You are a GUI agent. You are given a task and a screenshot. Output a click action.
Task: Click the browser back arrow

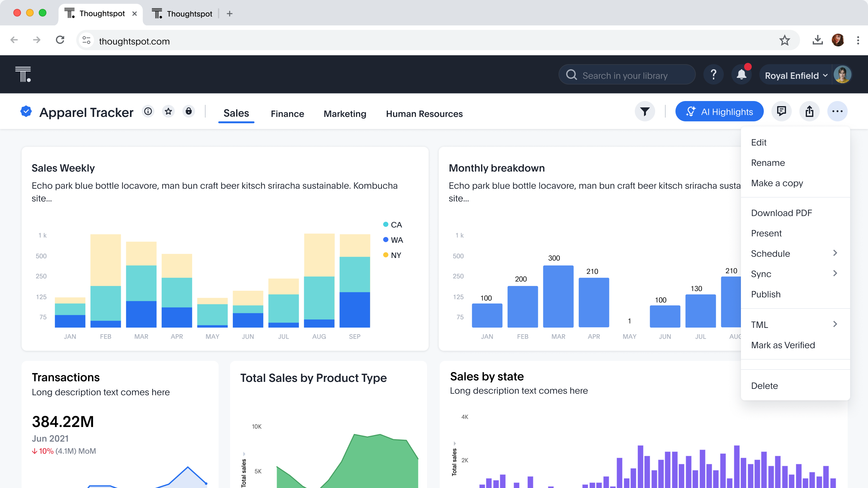click(x=14, y=40)
